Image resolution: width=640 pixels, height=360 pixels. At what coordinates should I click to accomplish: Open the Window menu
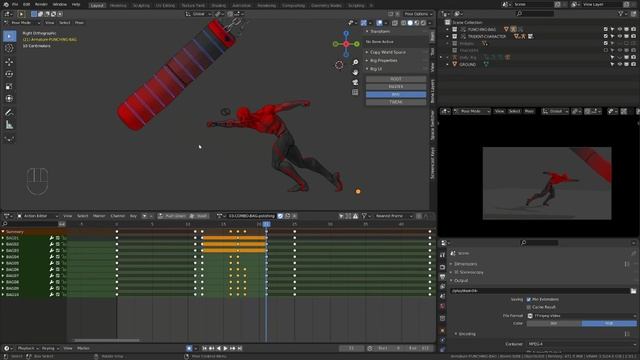coord(60,4)
